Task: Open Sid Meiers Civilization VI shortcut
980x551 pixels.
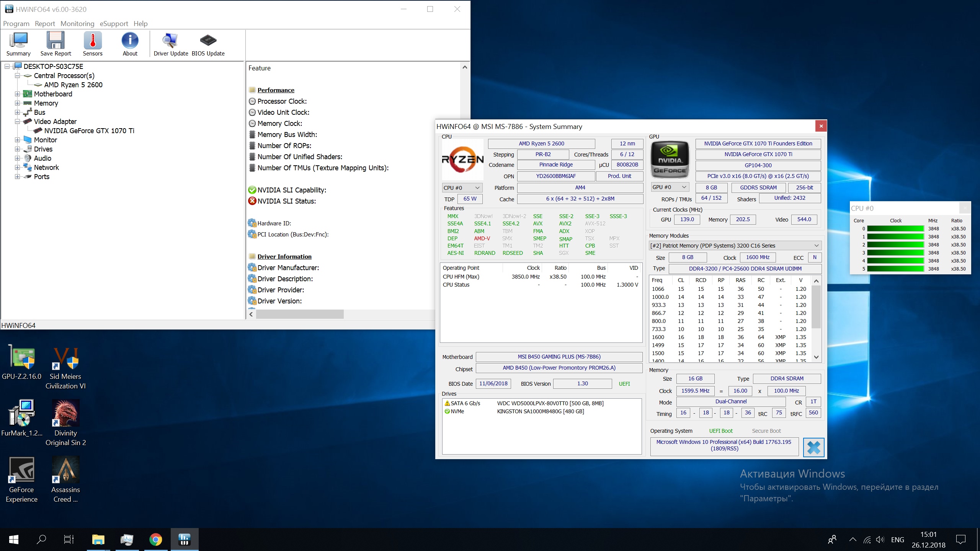Action: coord(65,367)
